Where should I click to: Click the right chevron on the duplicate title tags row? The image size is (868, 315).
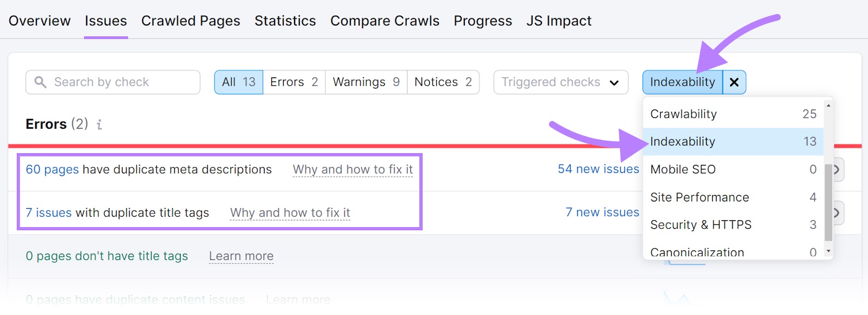pyautogui.click(x=837, y=212)
